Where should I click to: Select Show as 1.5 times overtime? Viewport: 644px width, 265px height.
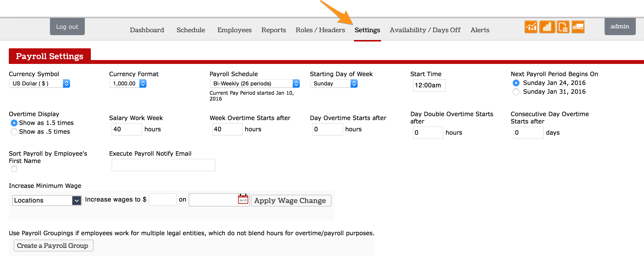pyautogui.click(x=14, y=123)
